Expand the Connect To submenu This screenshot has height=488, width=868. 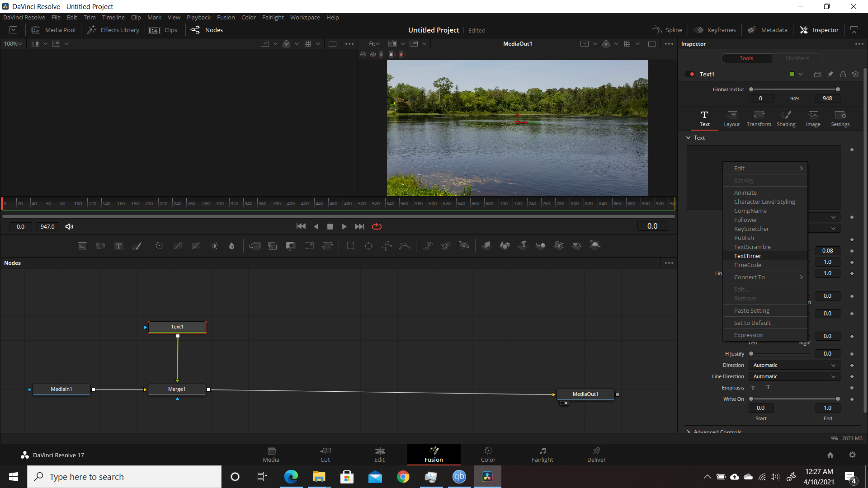[765, 277]
